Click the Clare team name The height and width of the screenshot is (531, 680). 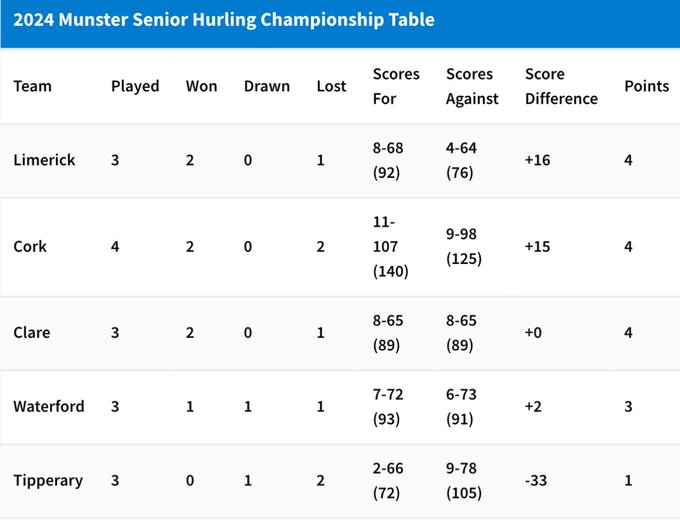click(x=32, y=333)
